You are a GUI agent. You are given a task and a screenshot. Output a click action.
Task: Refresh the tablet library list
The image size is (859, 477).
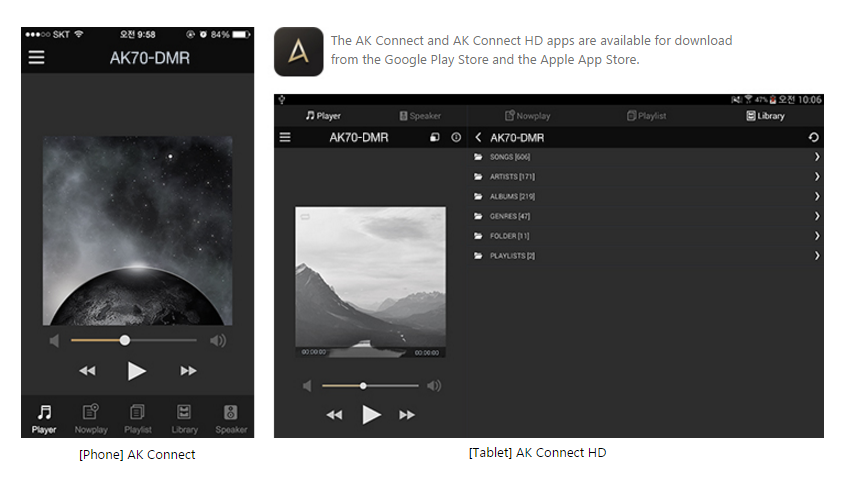click(814, 137)
